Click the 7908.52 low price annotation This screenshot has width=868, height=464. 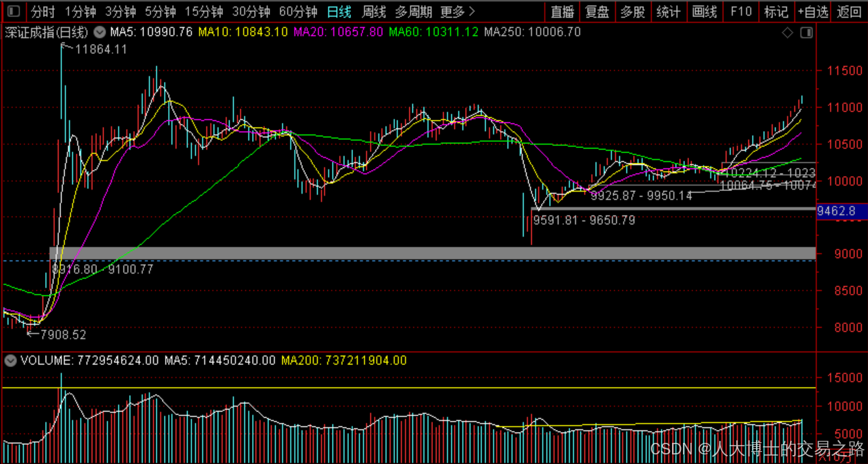point(64,335)
